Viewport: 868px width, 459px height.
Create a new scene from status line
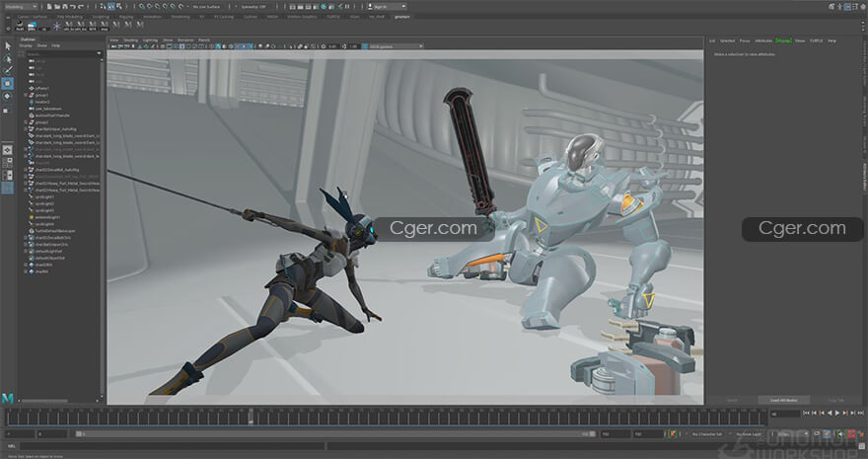49,6
